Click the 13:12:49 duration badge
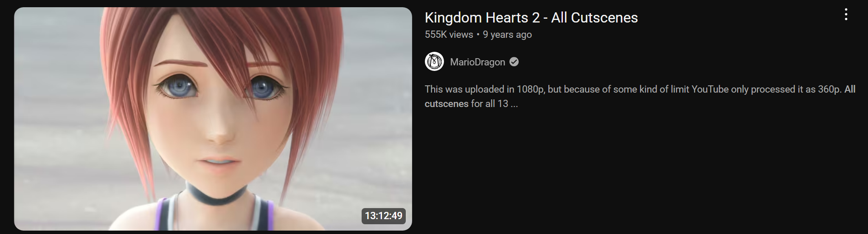Image resolution: width=868 pixels, height=234 pixels. [383, 216]
